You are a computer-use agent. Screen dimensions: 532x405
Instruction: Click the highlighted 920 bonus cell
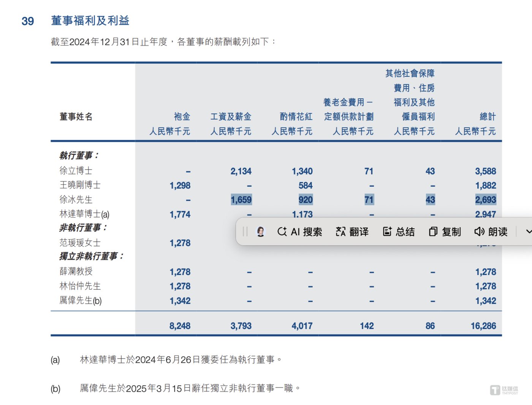(305, 200)
